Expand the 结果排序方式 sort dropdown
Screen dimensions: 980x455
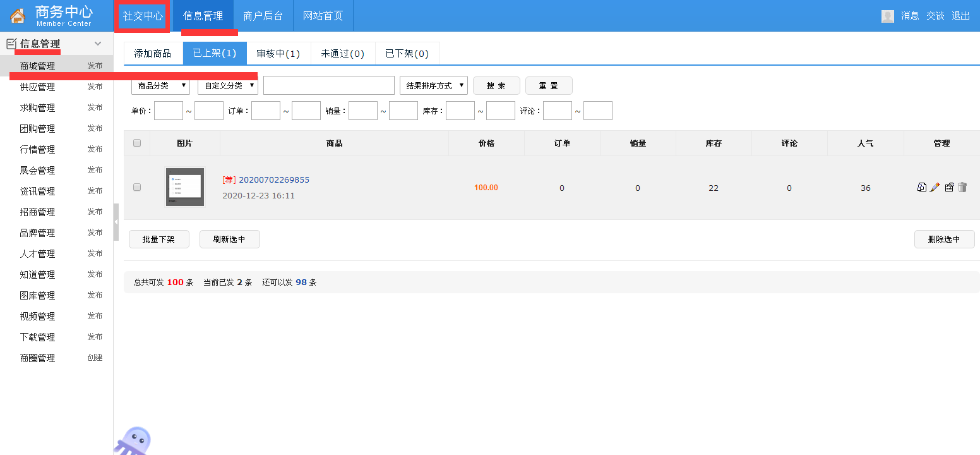click(x=434, y=85)
